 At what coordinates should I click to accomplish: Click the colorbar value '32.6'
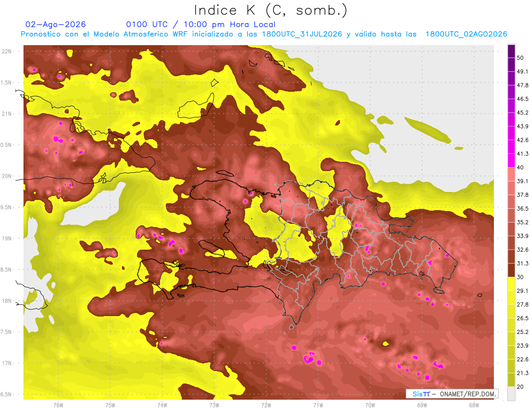pyautogui.click(x=523, y=250)
